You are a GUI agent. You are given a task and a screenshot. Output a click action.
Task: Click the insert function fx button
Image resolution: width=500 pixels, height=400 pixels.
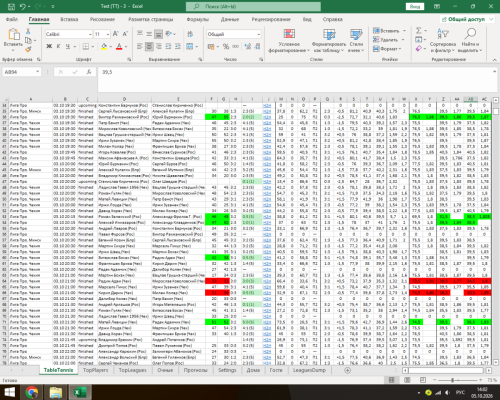(89, 72)
